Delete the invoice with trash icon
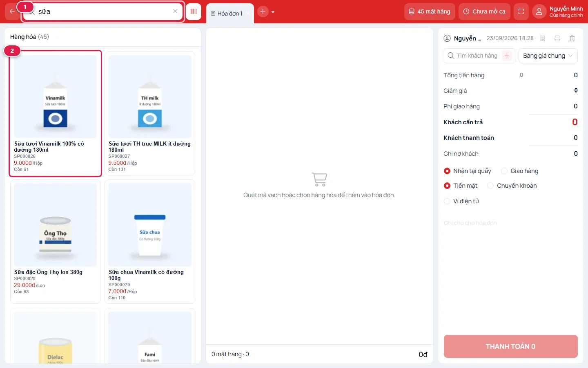 572,38
